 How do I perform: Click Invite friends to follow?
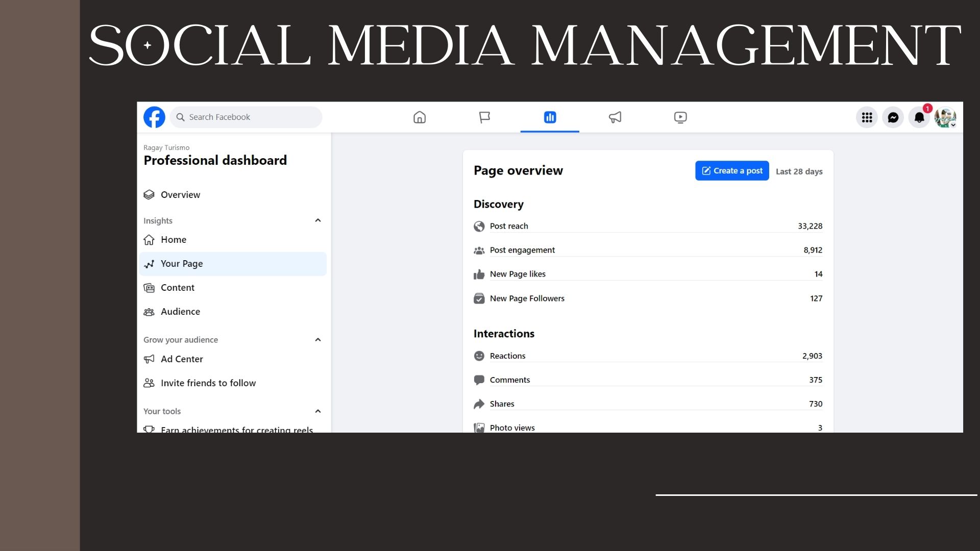208,383
